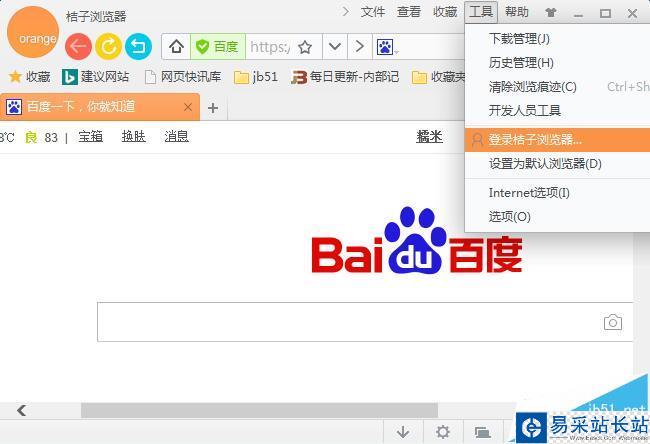Expand the hidden menu chevron before 文件

[345, 12]
